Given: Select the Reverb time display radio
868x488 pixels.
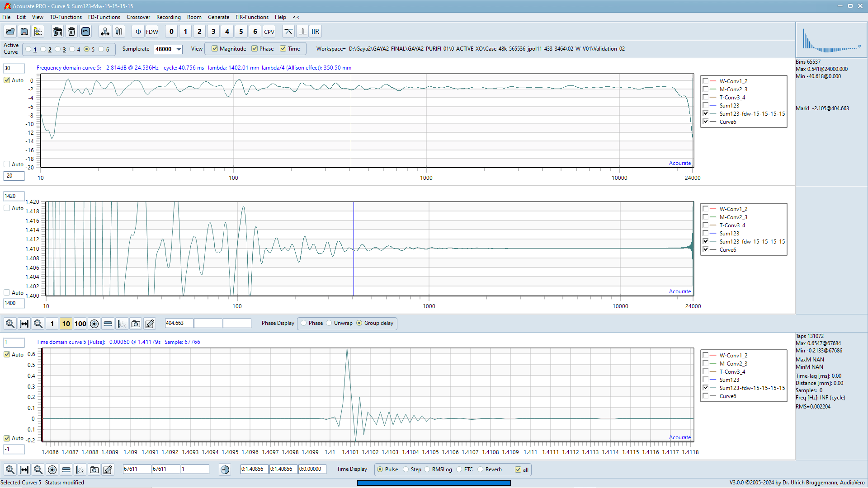Looking at the screenshot, I should click(481, 469).
